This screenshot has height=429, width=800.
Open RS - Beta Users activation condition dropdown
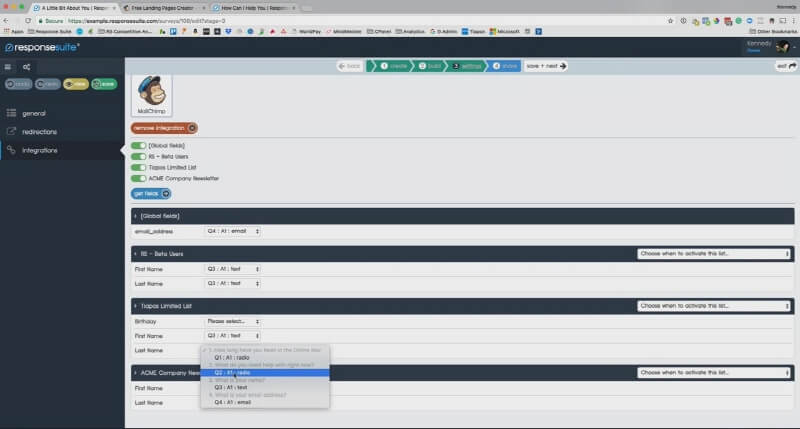point(714,254)
